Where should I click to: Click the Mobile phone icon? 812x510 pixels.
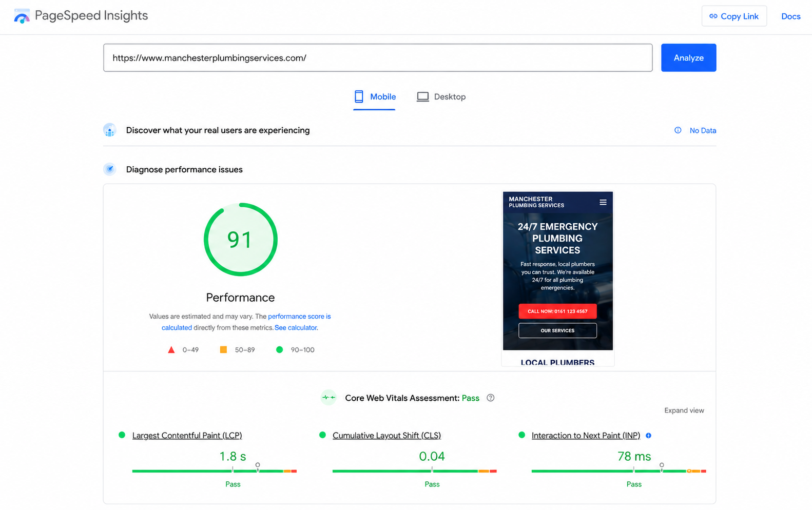(x=359, y=96)
